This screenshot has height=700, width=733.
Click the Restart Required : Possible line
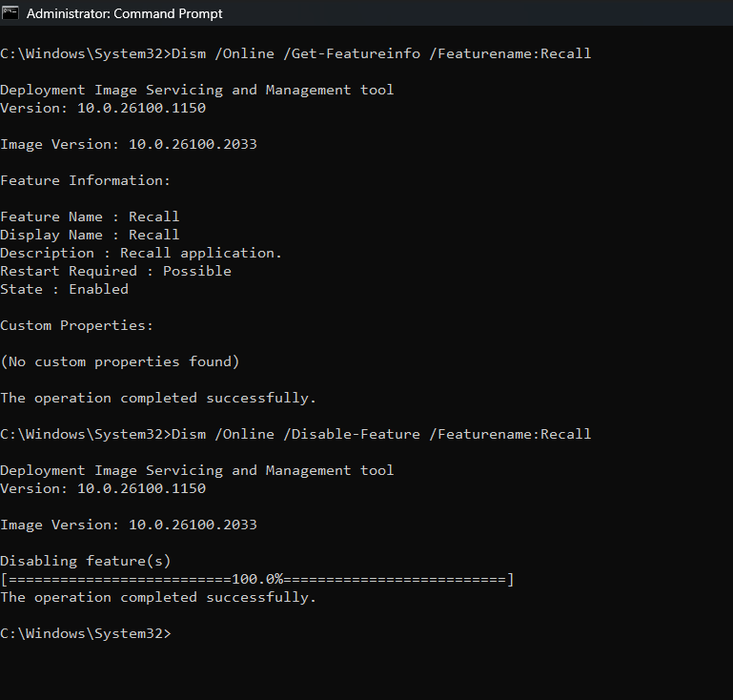coord(115,271)
